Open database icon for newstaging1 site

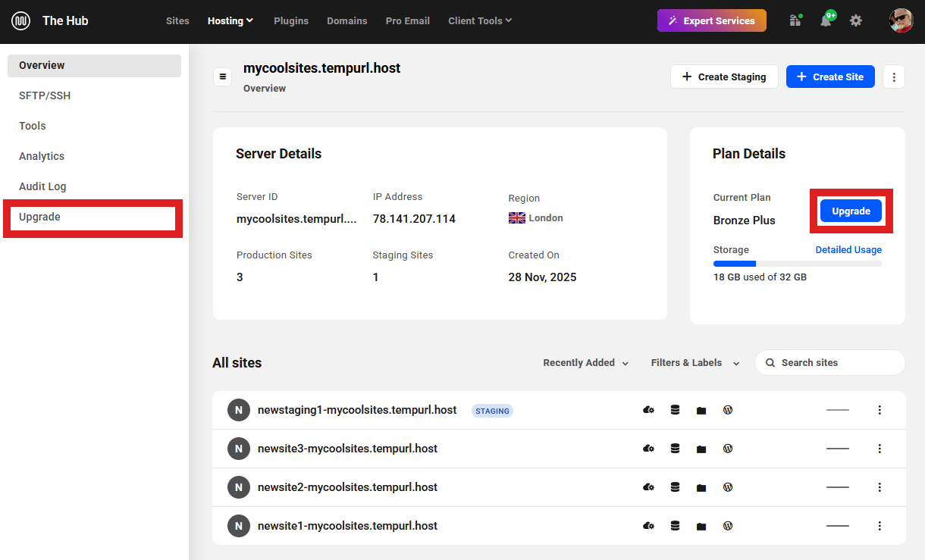click(x=675, y=410)
